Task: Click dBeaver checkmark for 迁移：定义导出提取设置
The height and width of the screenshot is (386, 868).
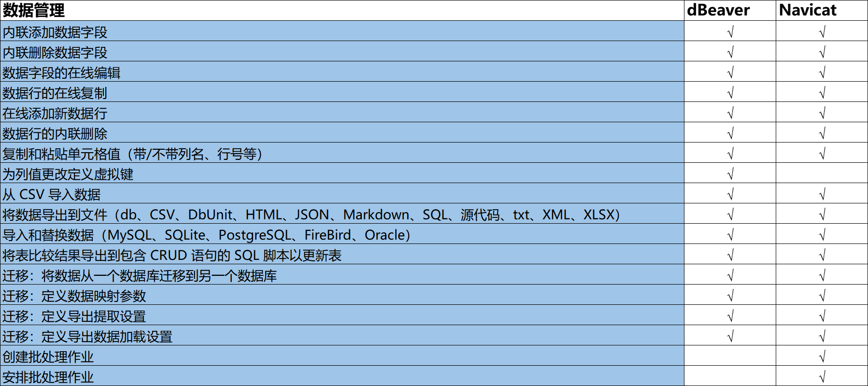Action: pos(730,316)
